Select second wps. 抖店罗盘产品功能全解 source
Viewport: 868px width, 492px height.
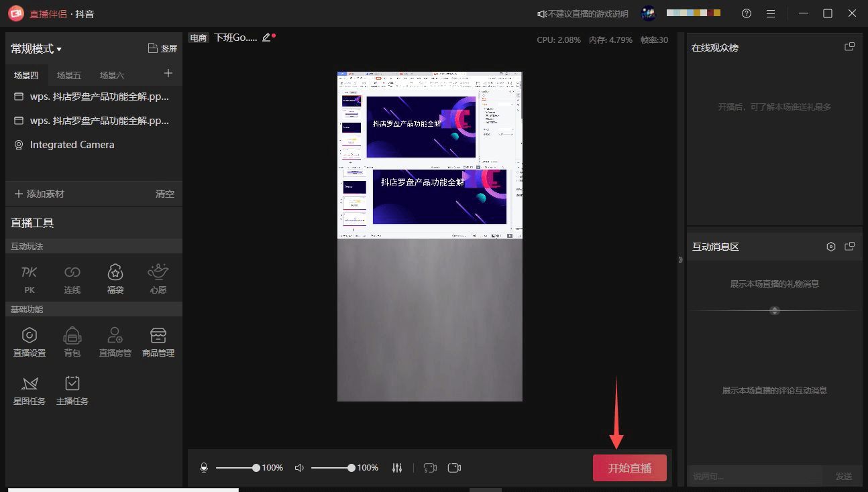(x=93, y=121)
